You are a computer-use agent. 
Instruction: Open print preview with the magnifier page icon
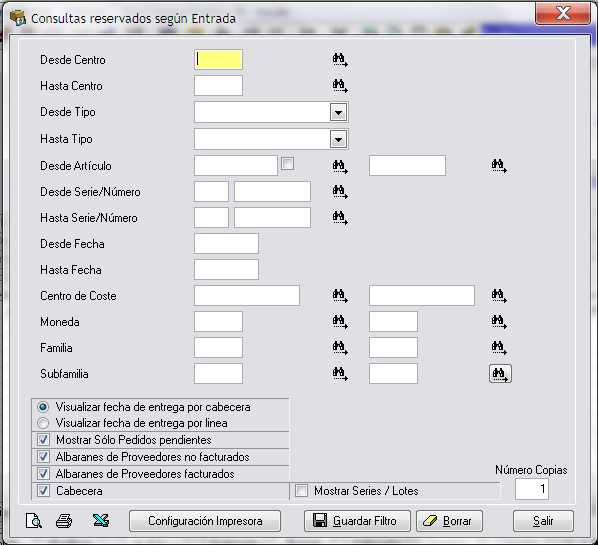34,521
